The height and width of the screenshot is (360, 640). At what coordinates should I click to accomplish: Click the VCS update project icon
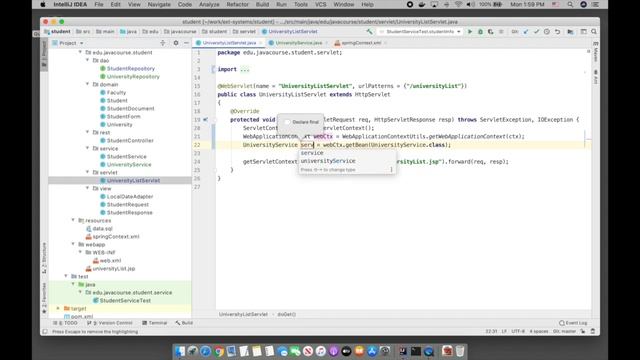pos(526,31)
